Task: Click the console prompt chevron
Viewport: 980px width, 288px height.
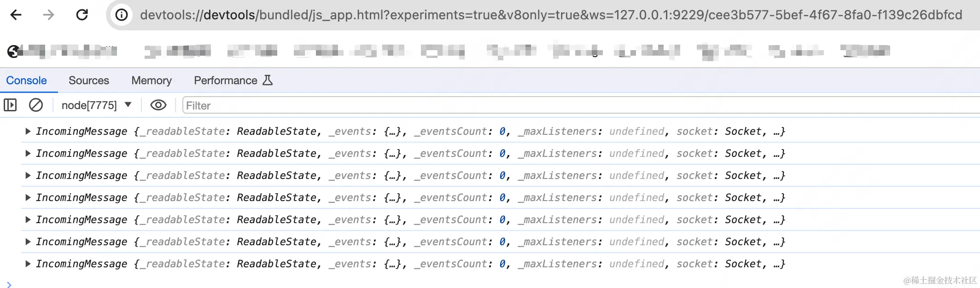Action: [x=9, y=284]
